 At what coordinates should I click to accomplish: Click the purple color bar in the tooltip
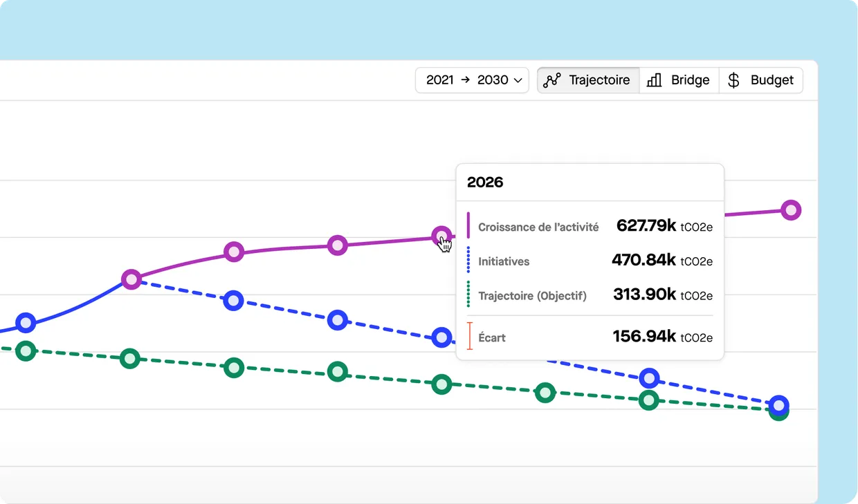click(x=468, y=225)
